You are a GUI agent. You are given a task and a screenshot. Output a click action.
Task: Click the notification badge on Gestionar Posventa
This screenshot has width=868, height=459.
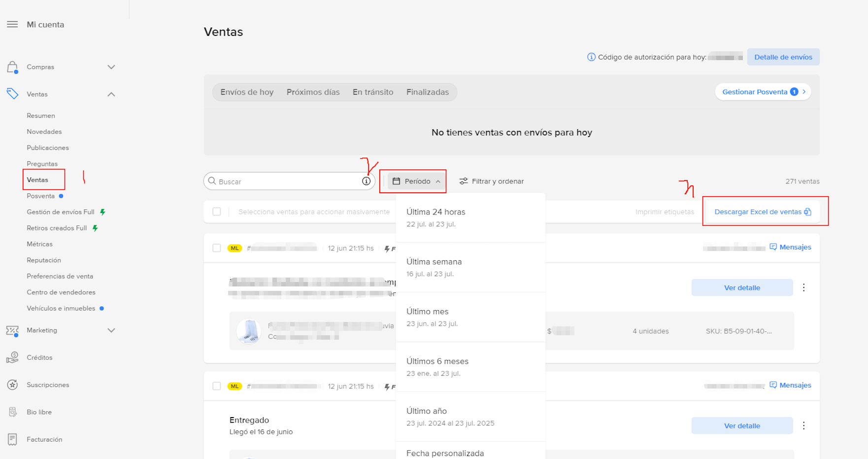coord(794,92)
